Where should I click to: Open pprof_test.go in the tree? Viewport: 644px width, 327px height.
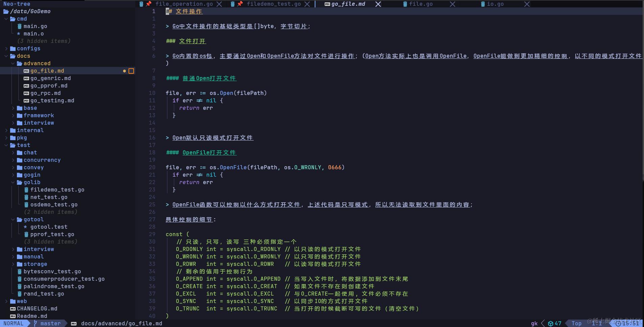click(x=52, y=234)
